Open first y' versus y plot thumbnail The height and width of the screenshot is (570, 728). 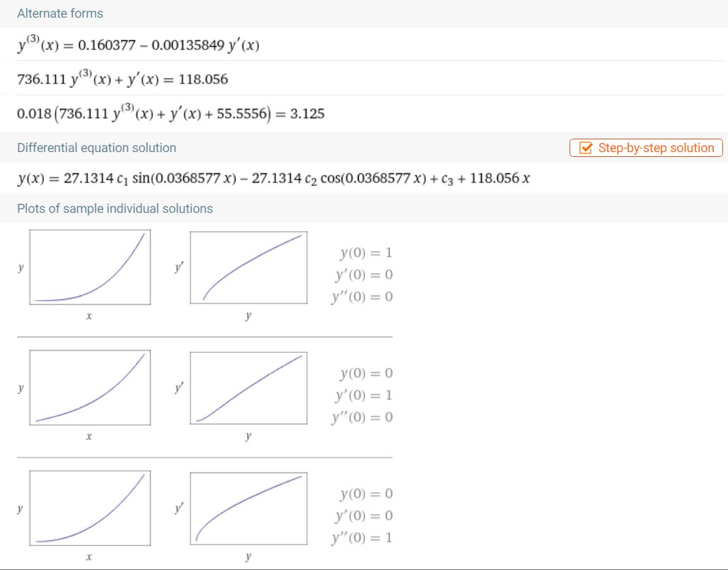coord(249,268)
